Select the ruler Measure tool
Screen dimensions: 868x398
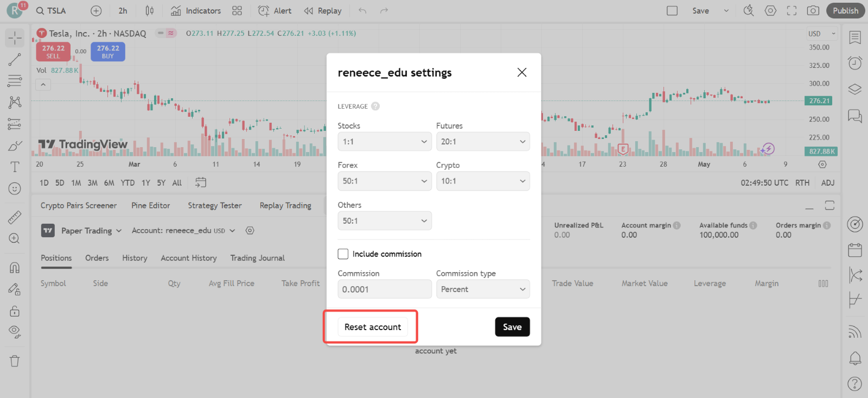(x=15, y=217)
